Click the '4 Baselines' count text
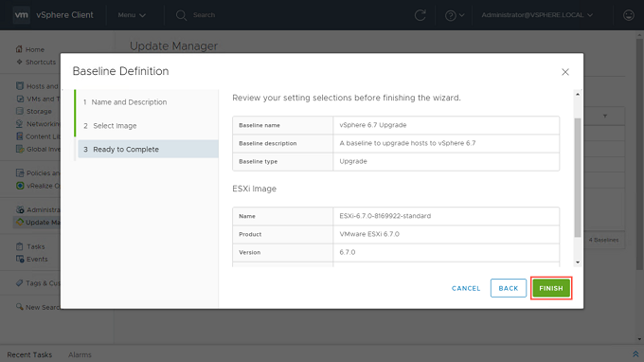Screen dimensions: 644x362 pos(604,240)
